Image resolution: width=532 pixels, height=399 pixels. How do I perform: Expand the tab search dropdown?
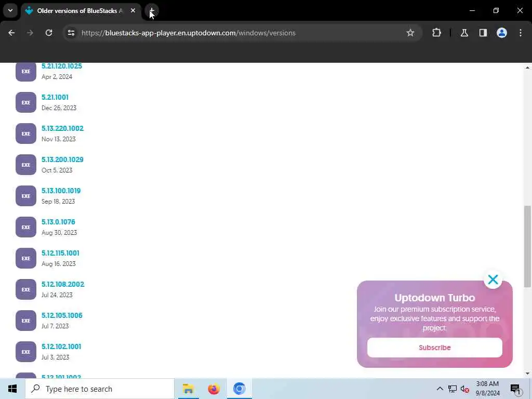10,10
